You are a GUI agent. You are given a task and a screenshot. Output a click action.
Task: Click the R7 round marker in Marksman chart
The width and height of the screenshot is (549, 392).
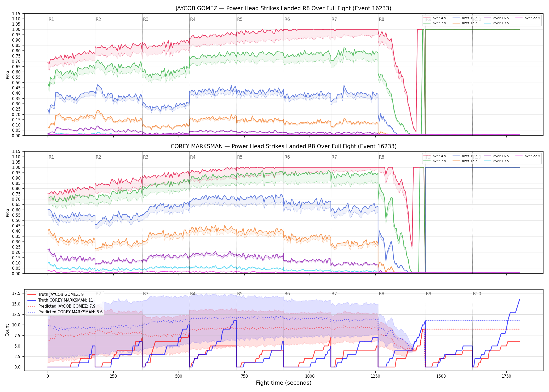(334, 157)
